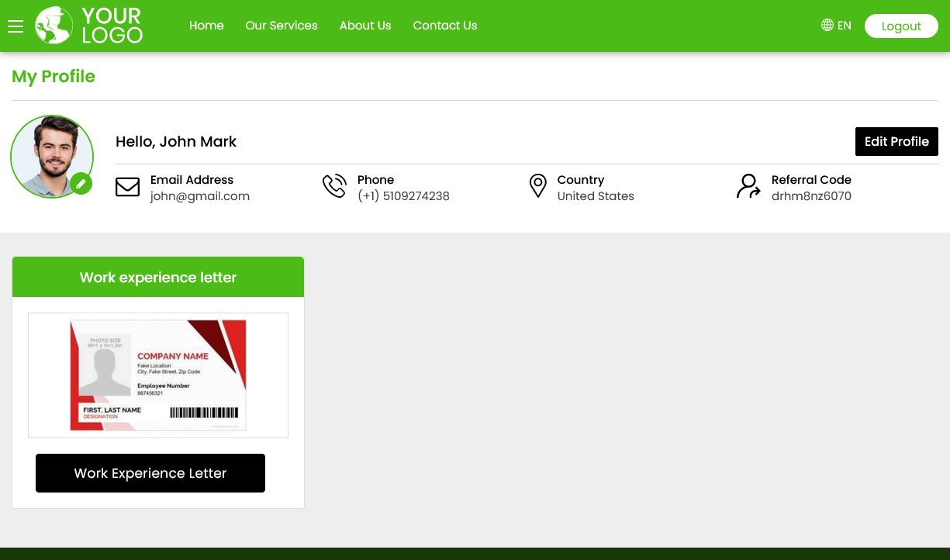Open the hamburger navigation menu
Screen dimensions: 950x560
16,26
